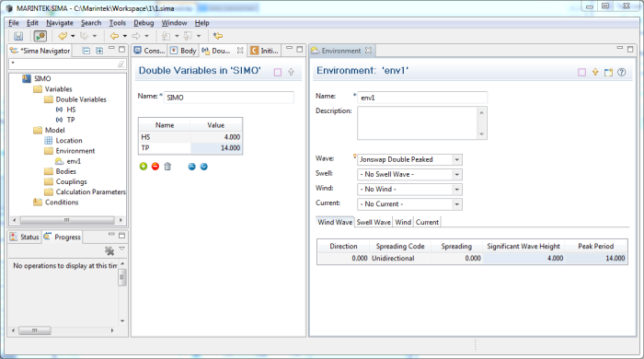Close the Environment tab
Viewport: 644px width, 359px height.
pyautogui.click(x=368, y=50)
